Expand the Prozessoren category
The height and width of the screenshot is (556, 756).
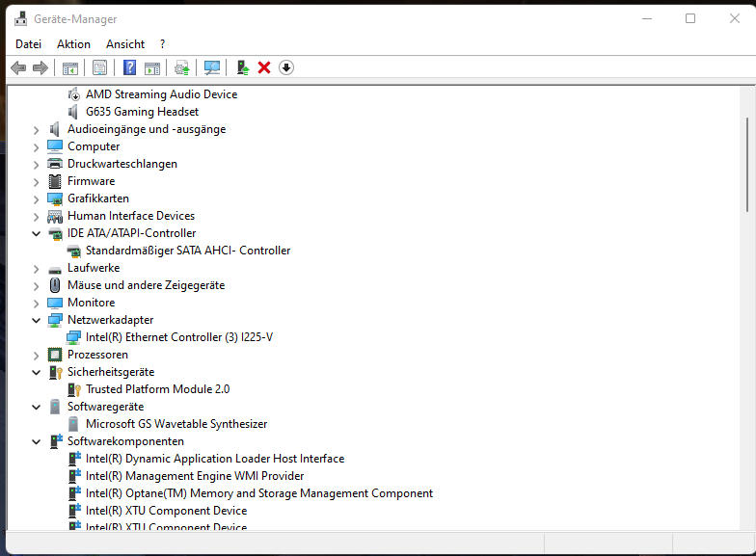coord(37,355)
